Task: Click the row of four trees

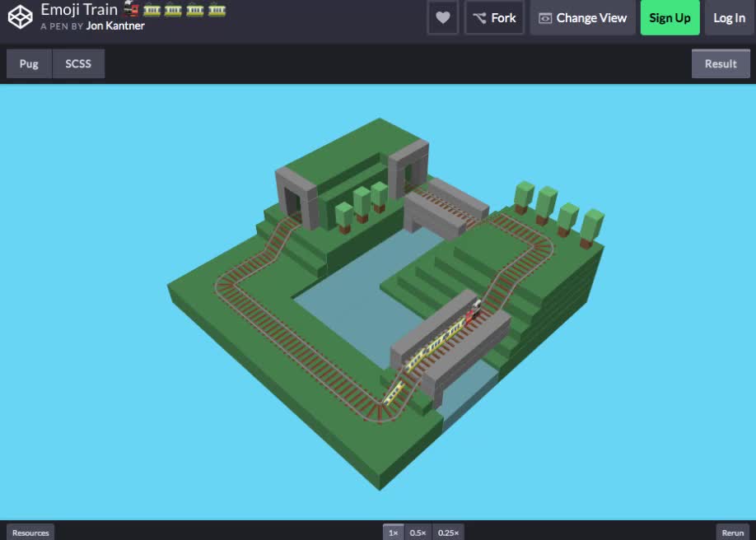Action: click(558, 211)
